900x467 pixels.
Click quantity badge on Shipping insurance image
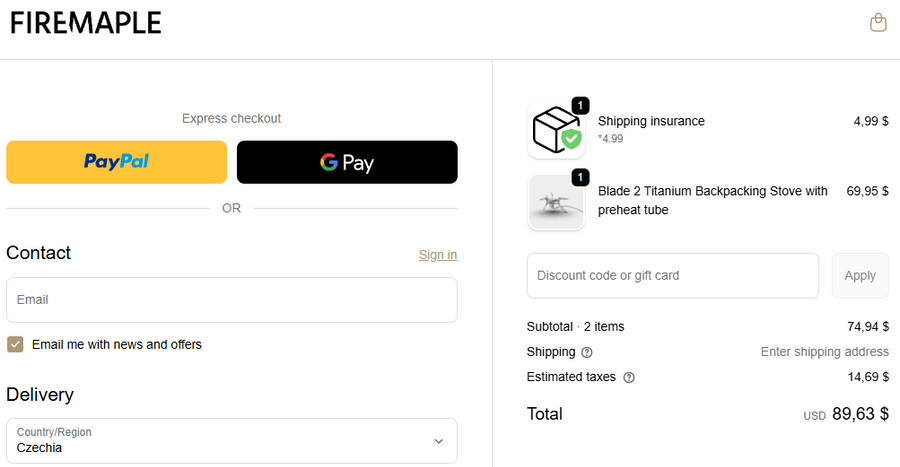(581, 105)
